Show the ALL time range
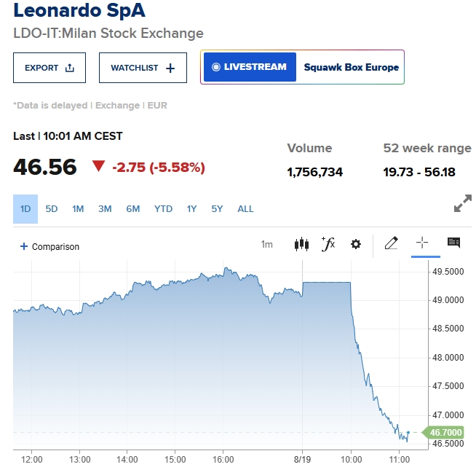The width and height of the screenshot is (476, 467). click(x=245, y=209)
